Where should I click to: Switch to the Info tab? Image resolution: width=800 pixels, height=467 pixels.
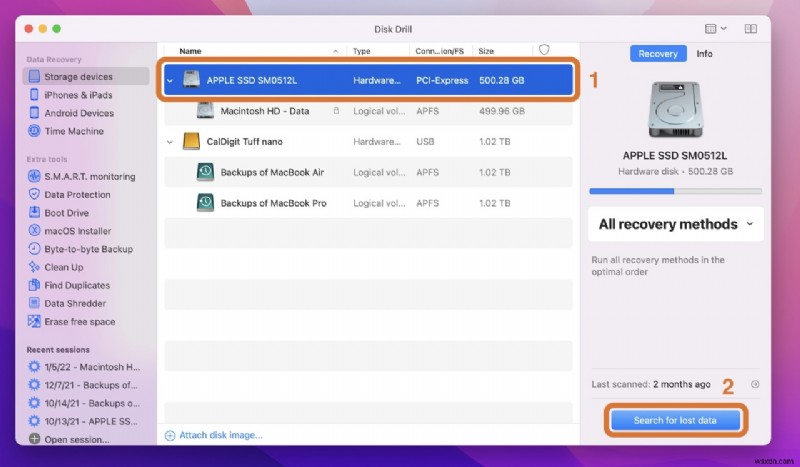(x=704, y=54)
